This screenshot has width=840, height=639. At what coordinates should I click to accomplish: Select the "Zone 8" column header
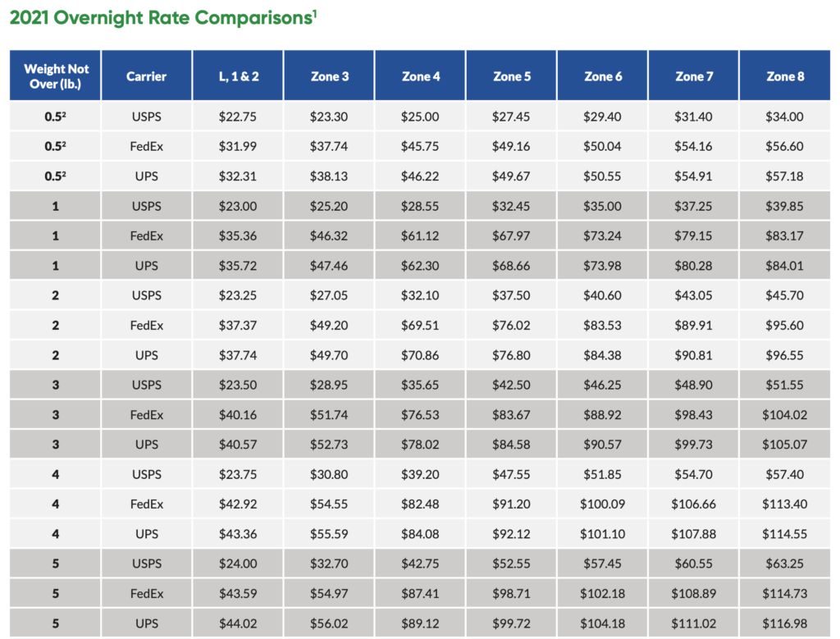tap(785, 76)
